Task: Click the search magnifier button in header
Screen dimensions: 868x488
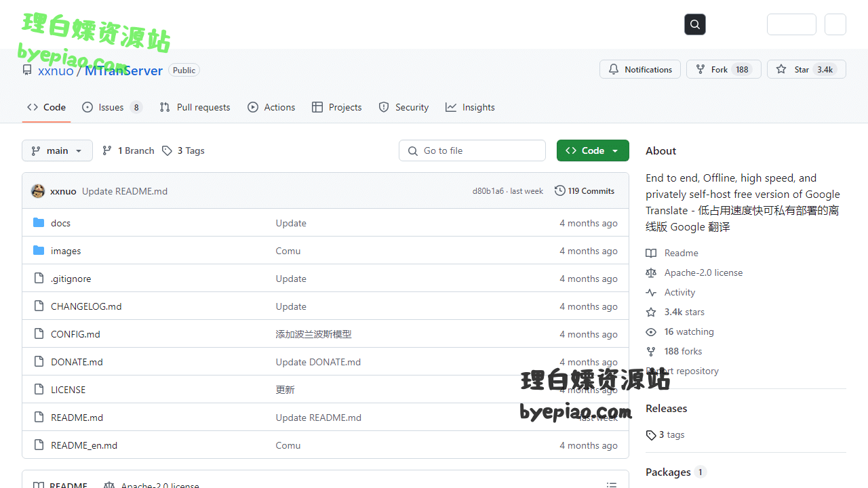Action: point(695,24)
